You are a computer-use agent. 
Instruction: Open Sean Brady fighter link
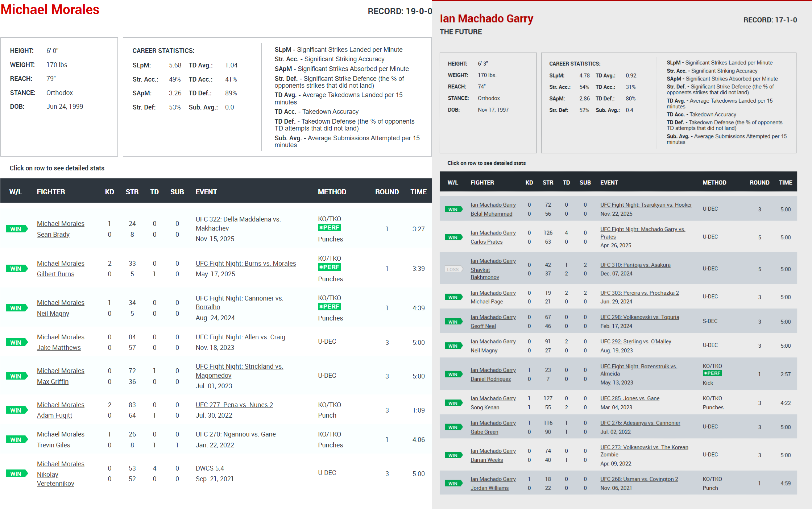click(x=53, y=235)
